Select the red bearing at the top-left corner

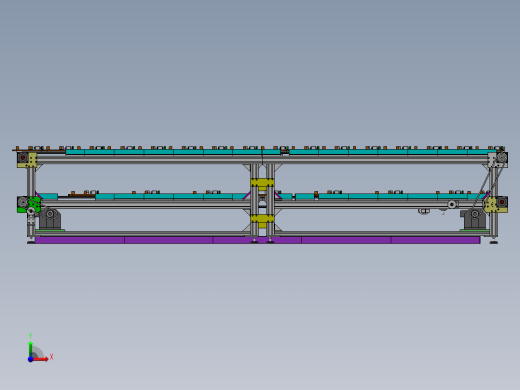(x=23, y=157)
